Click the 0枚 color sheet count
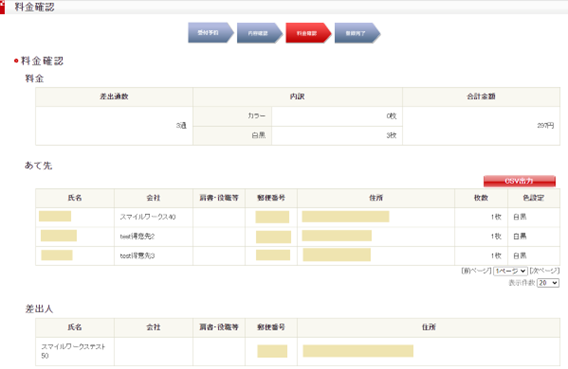568x369 pixels. tap(392, 116)
